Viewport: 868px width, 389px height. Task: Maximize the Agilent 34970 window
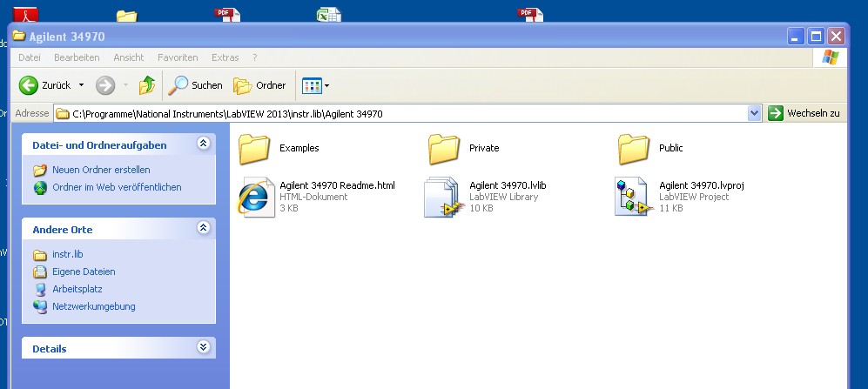[816, 37]
